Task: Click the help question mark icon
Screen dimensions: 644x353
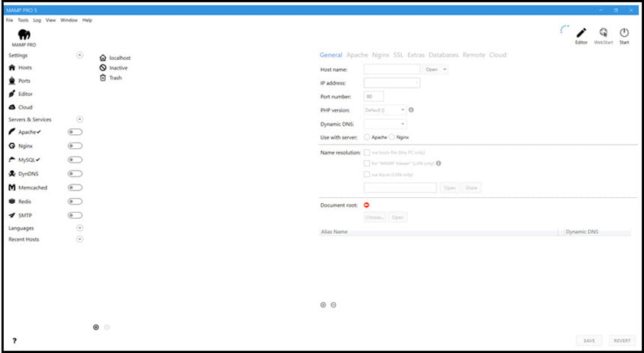Action: (14, 341)
